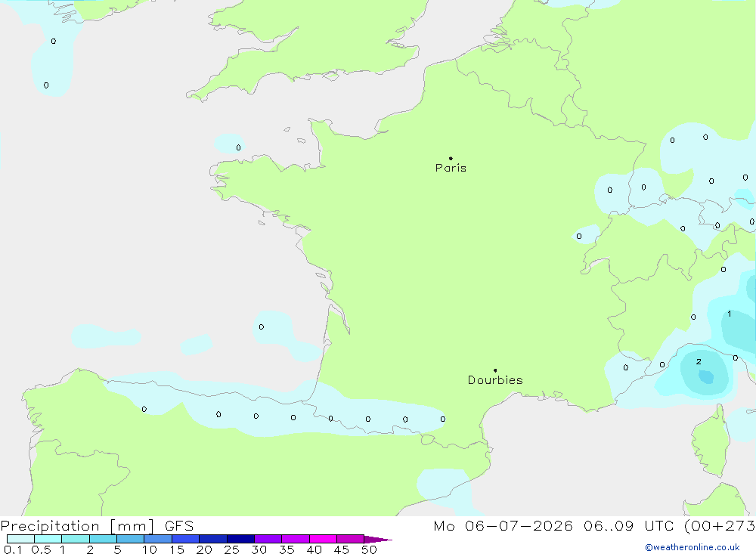The width and height of the screenshot is (756, 554).
Task: Click the 25 legend scale label
Action: 231,549
